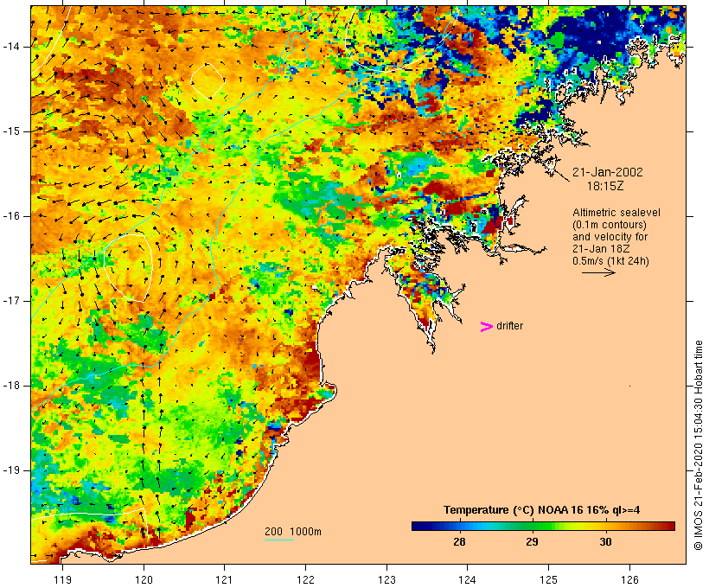Screen dimensions: 709x588
Task: Click the '200' isobath legend label
Action: coord(273,532)
